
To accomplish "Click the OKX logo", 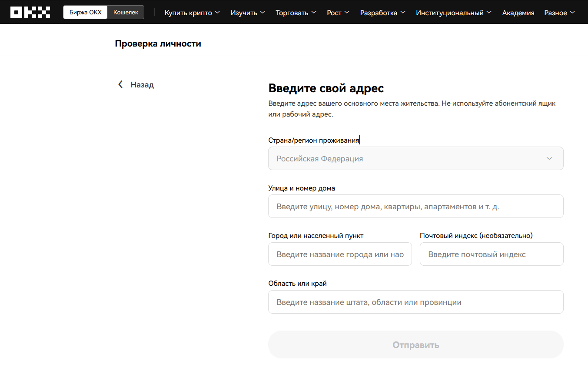I will pyautogui.click(x=30, y=12).
